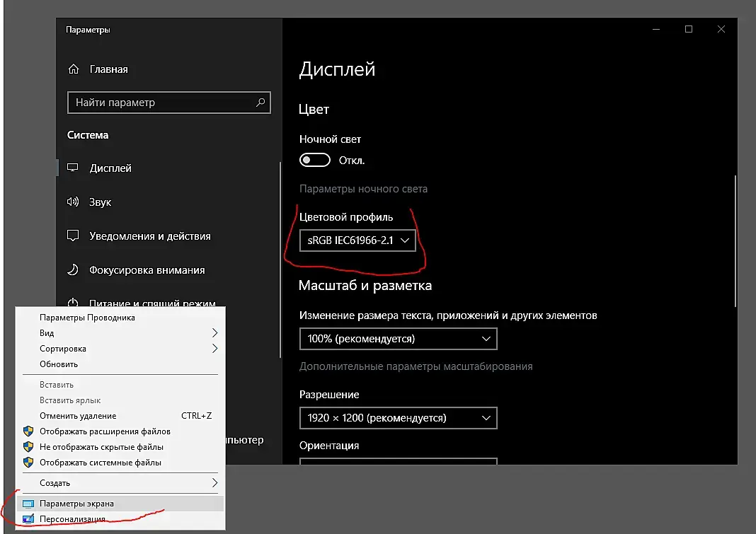Select Не отображать скрытые файлы entry

coord(120,447)
